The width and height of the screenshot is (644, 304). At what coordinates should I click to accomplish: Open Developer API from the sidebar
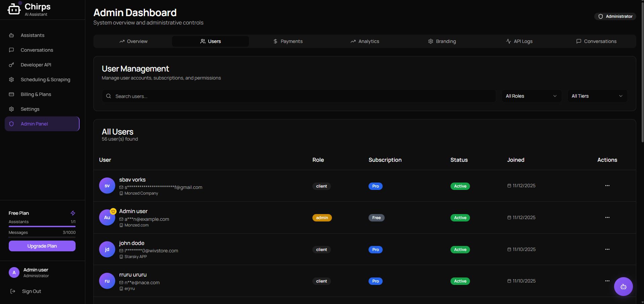[36, 65]
